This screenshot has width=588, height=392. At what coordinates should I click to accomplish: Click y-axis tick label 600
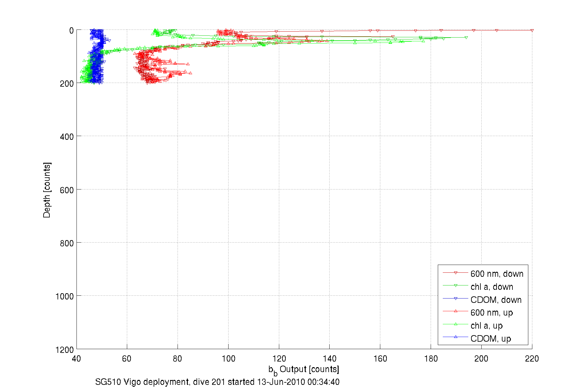[x=67, y=190]
